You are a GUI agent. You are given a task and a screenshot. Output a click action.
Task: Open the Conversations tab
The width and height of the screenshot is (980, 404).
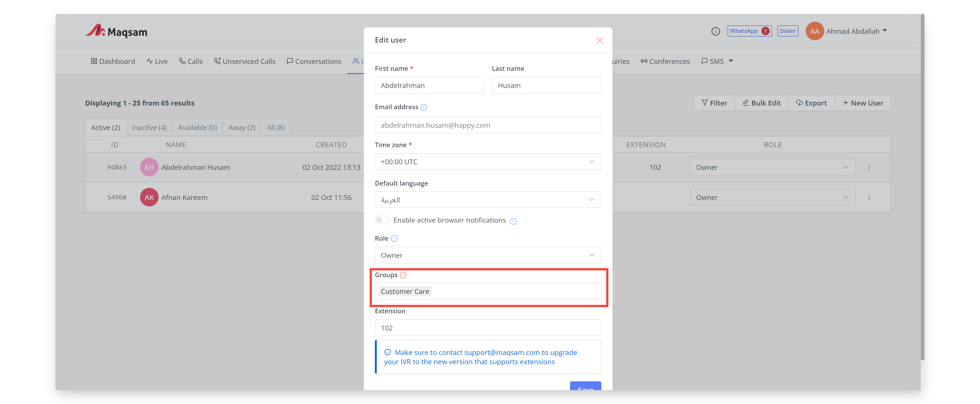coord(314,61)
